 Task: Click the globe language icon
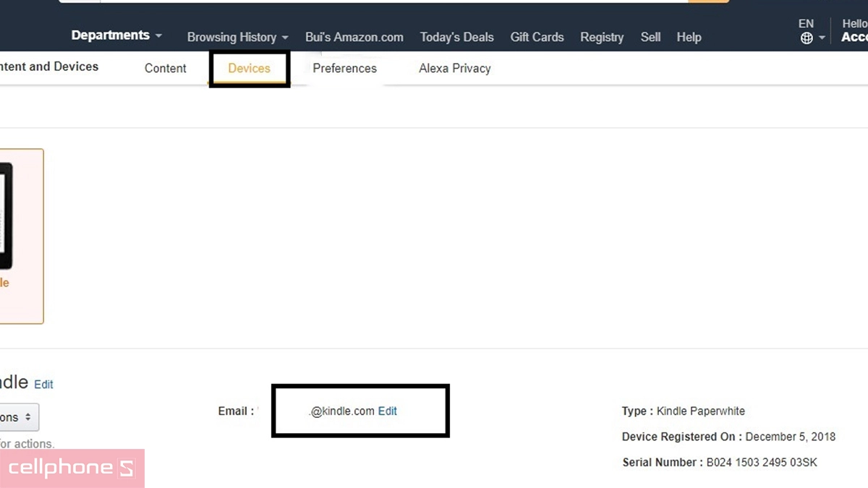pyautogui.click(x=807, y=38)
